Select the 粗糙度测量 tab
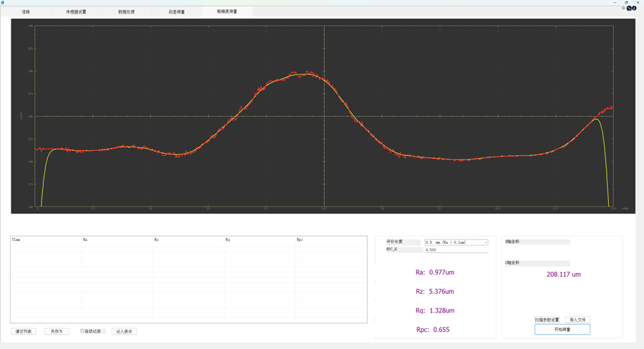 point(227,11)
